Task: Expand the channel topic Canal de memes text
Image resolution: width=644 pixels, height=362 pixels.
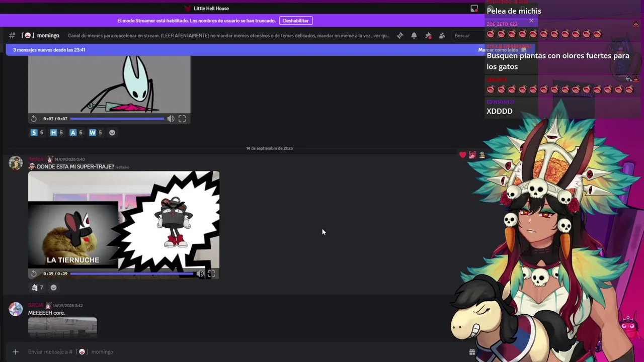Action: coord(229,36)
